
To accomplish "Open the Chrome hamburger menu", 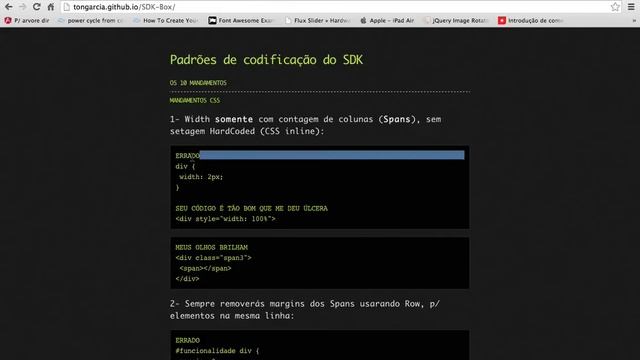I will coord(631,7).
